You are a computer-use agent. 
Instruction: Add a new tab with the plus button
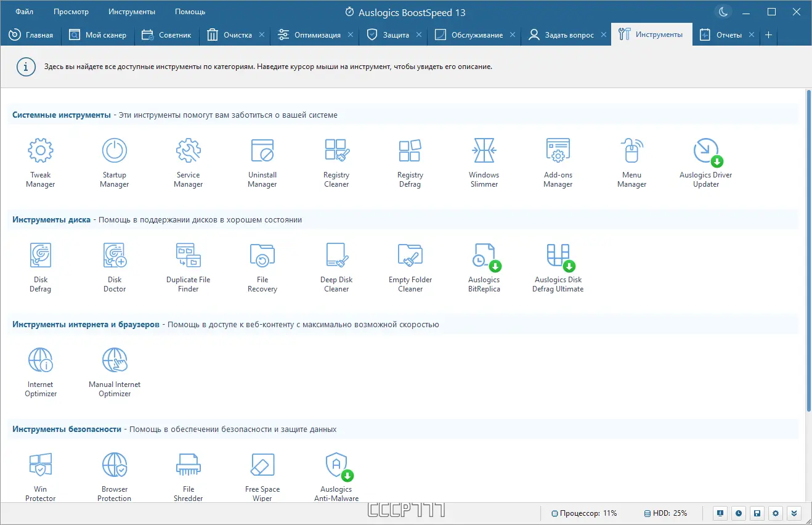[768, 35]
